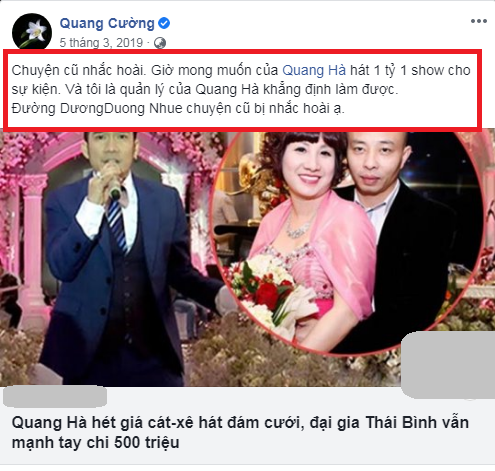This screenshot has width=495, height=471.
Task: Click the blue verified checkmark badge
Action: coord(164,23)
